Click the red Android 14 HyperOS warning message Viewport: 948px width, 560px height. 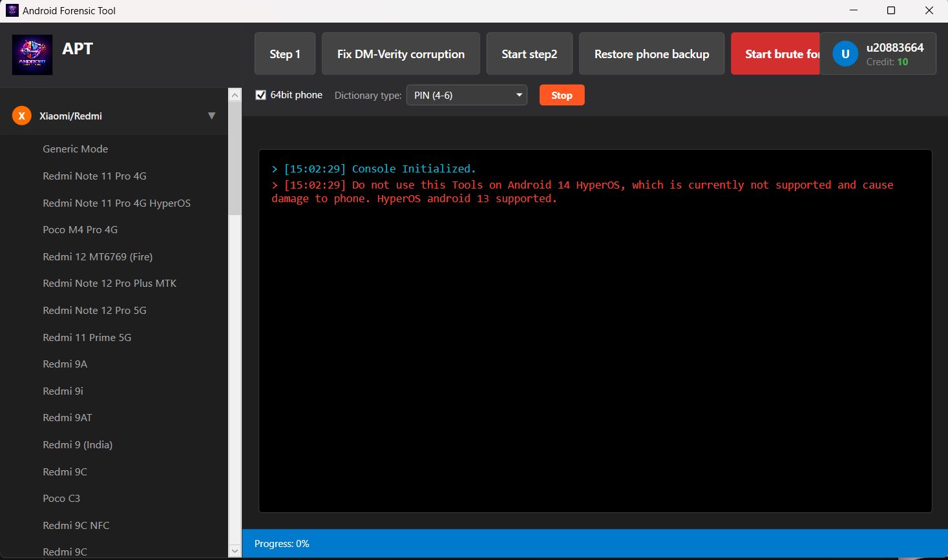click(582, 192)
